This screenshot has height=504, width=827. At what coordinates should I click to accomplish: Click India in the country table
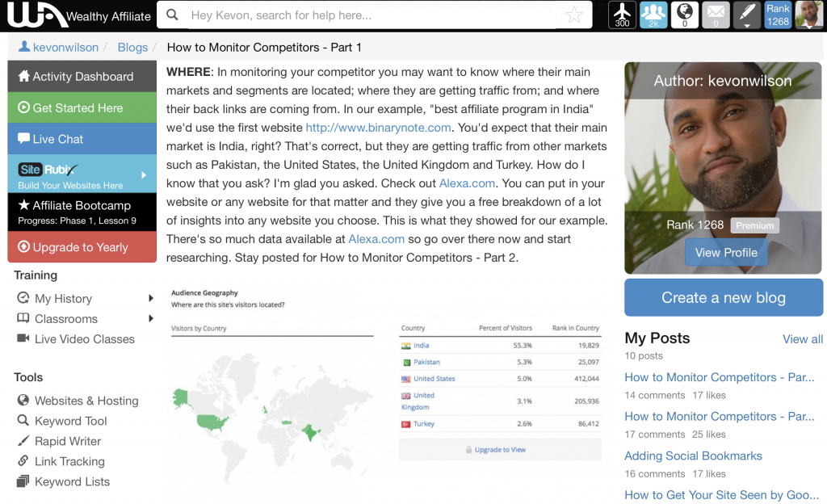[x=421, y=346]
